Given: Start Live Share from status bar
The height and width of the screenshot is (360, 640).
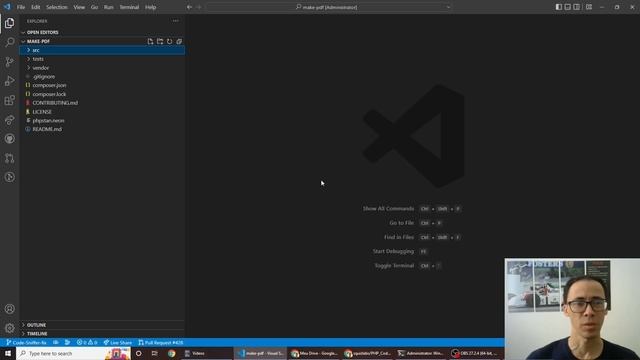Looking at the screenshot, I should 118,342.
